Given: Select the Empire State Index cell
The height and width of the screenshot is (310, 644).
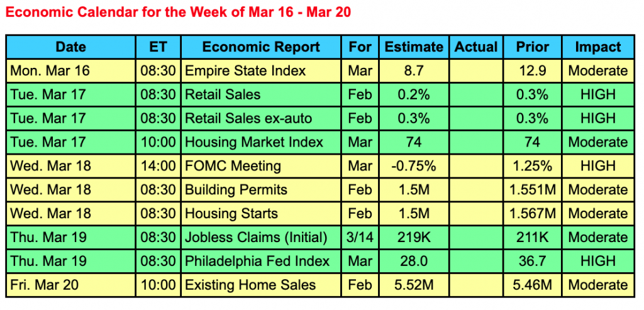Looking at the screenshot, I should pos(245,71).
